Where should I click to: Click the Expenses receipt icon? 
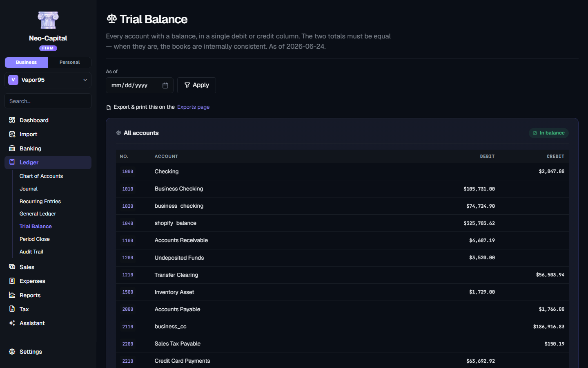click(x=12, y=281)
